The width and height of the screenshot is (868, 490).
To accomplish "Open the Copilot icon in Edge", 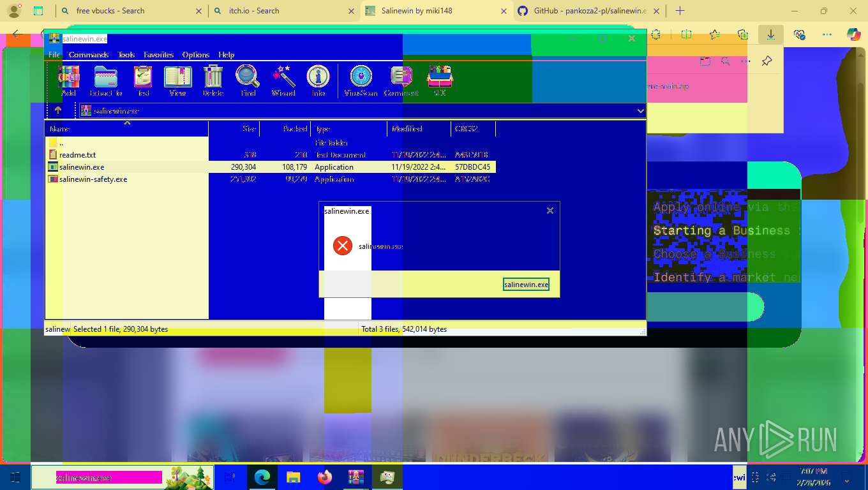I will click(x=853, y=34).
